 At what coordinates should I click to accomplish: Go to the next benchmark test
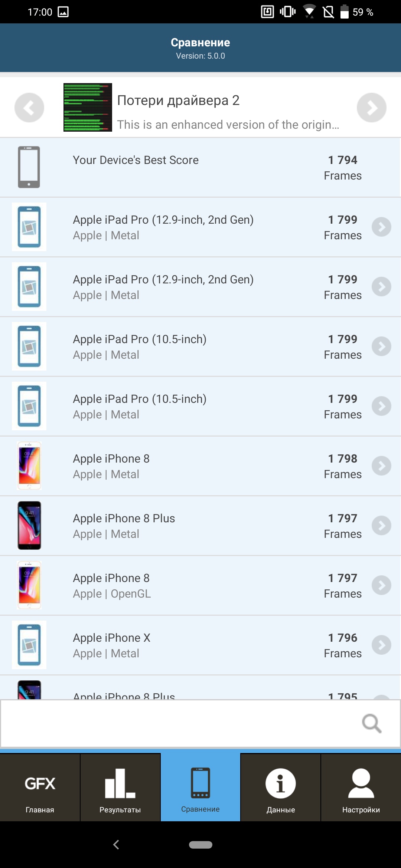(x=371, y=108)
